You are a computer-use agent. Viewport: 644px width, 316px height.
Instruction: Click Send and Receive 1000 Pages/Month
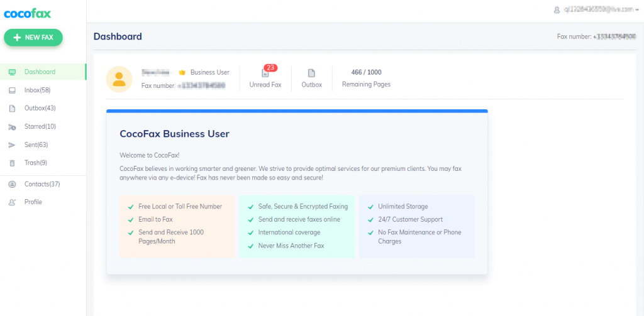pos(171,237)
